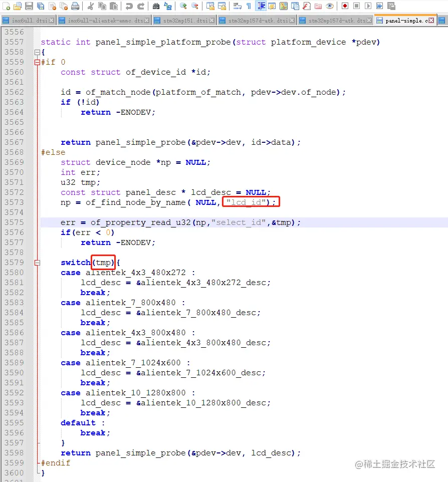Toggle show all characters pilcrow
The width and height of the screenshot is (448, 482).
tap(249, 6)
